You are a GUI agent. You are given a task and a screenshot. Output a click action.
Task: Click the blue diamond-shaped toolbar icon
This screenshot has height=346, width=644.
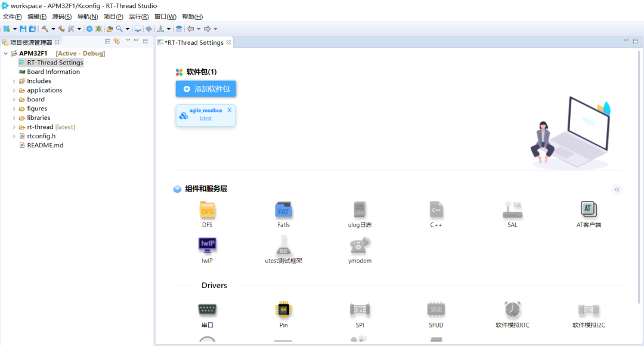click(x=148, y=29)
